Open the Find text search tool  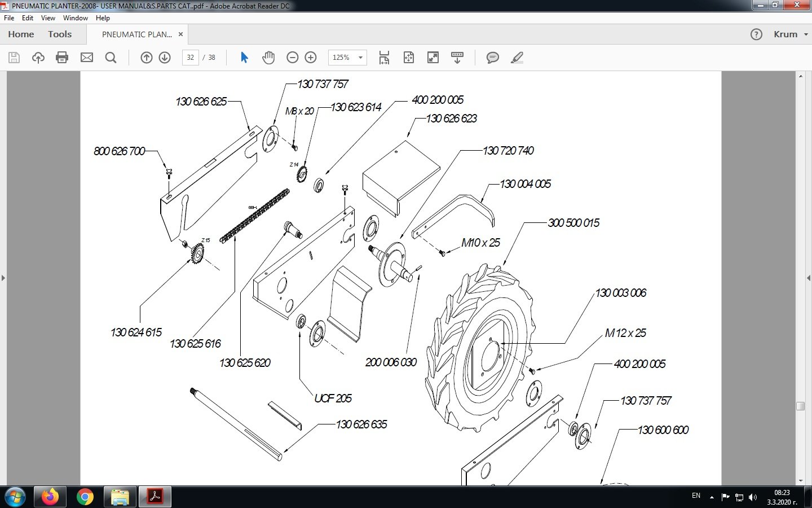[111, 58]
